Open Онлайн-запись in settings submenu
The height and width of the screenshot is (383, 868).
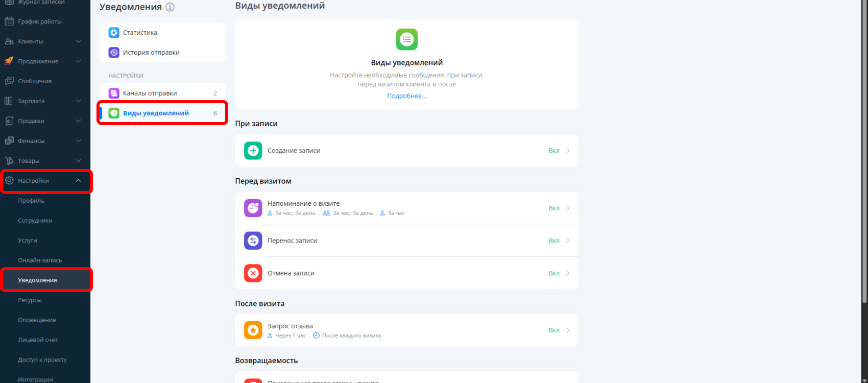point(40,260)
